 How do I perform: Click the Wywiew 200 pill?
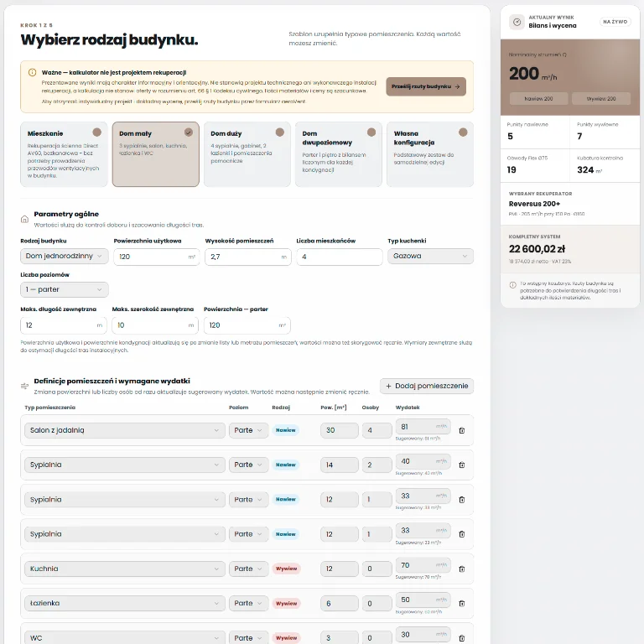601,99
